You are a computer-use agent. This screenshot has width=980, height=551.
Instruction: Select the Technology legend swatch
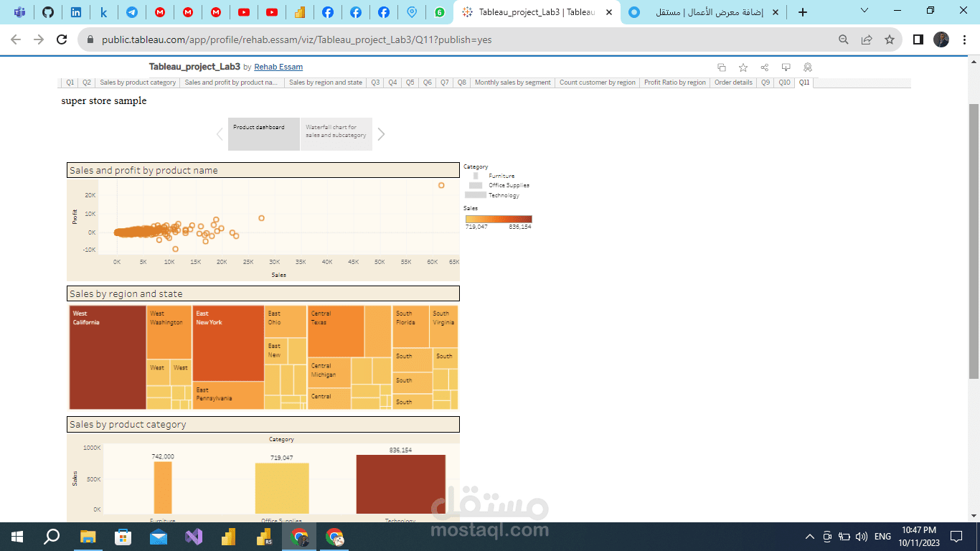pyautogui.click(x=476, y=195)
